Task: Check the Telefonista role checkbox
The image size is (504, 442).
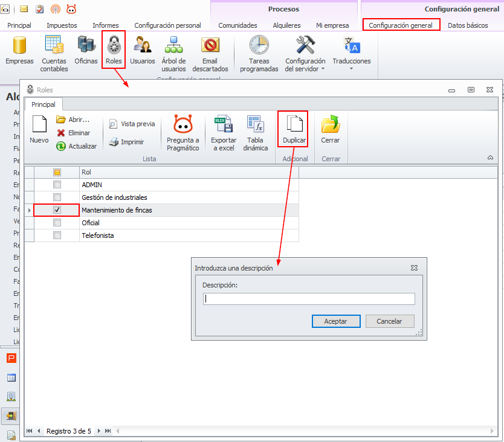Action: [x=57, y=235]
